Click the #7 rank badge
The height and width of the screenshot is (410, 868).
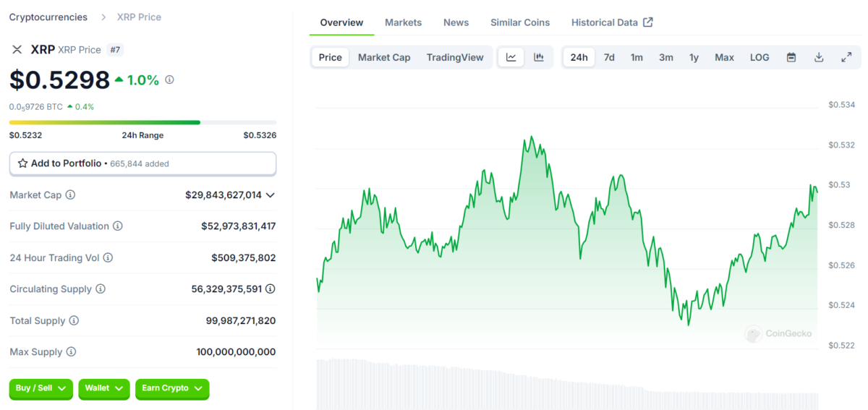114,49
